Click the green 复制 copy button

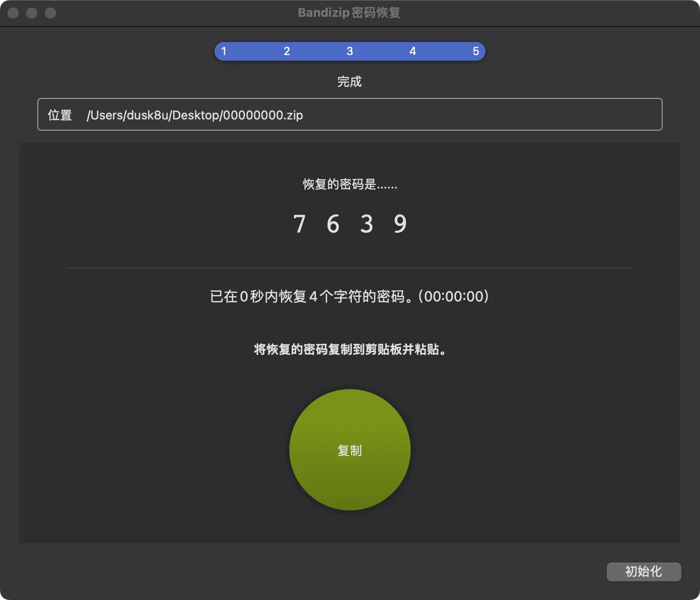click(350, 450)
